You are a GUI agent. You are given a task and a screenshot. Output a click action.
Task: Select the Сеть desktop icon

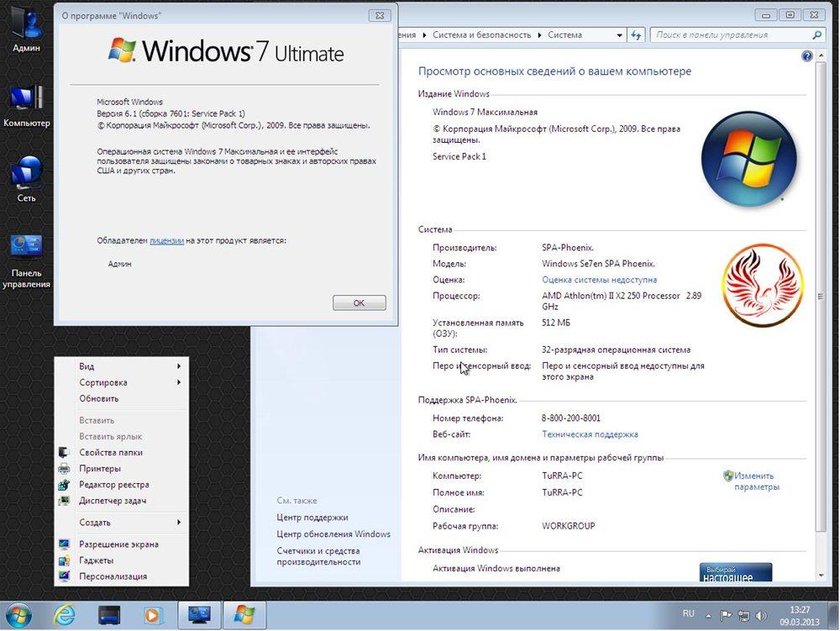(26, 178)
